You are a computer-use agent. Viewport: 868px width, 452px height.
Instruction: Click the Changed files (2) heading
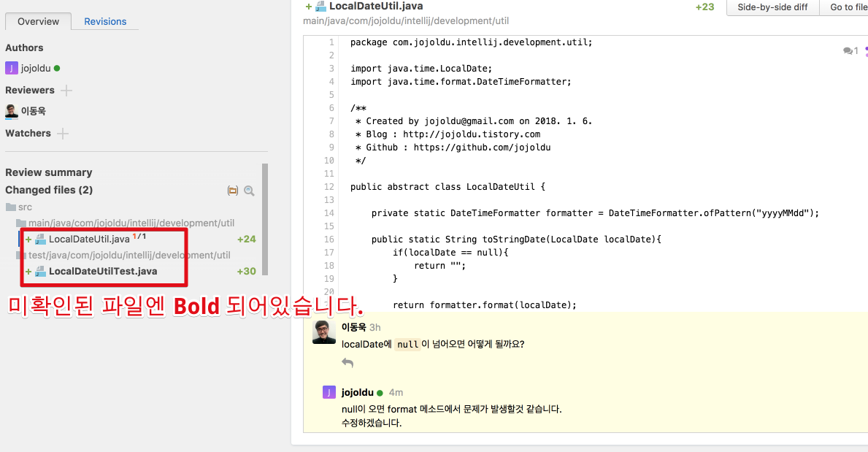pos(49,190)
